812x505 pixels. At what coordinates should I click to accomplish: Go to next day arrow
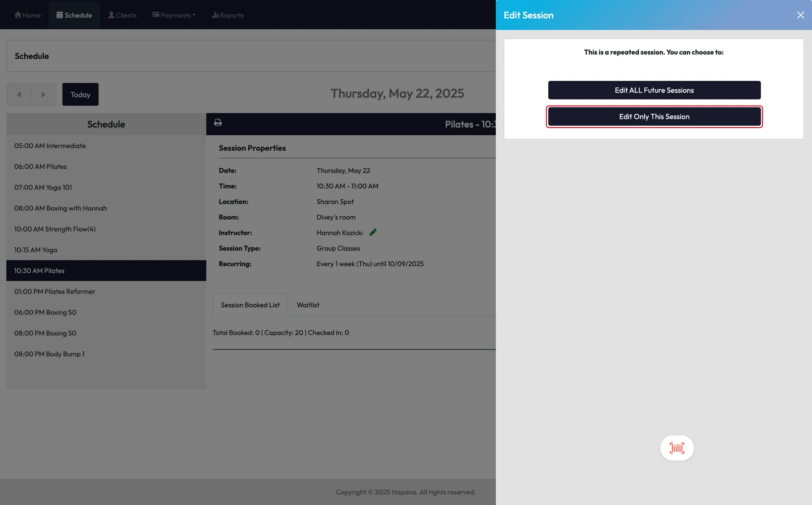44,94
